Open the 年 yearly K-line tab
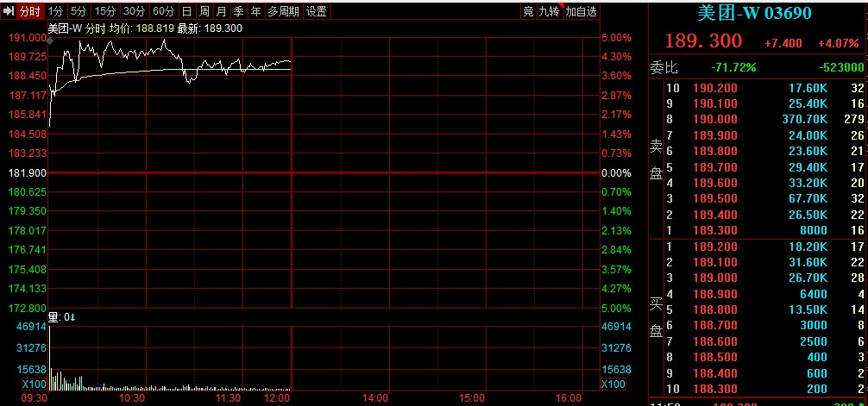Image resolution: width=868 pixels, height=406 pixels. pos(255,11)
